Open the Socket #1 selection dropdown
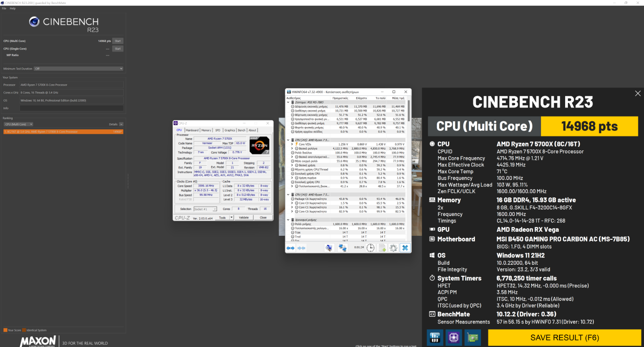Image resolution: width=644 pixels, height=347 pixels. [x=205, y=209]
